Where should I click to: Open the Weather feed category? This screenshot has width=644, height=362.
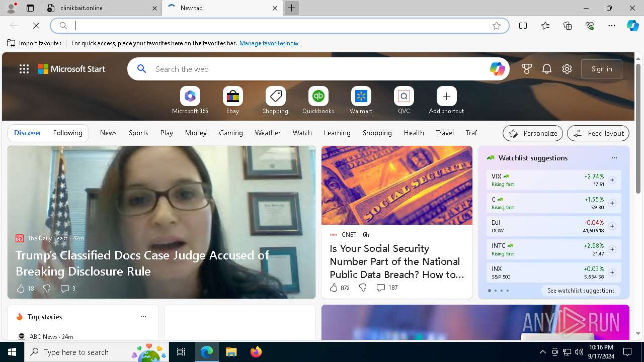268,133
